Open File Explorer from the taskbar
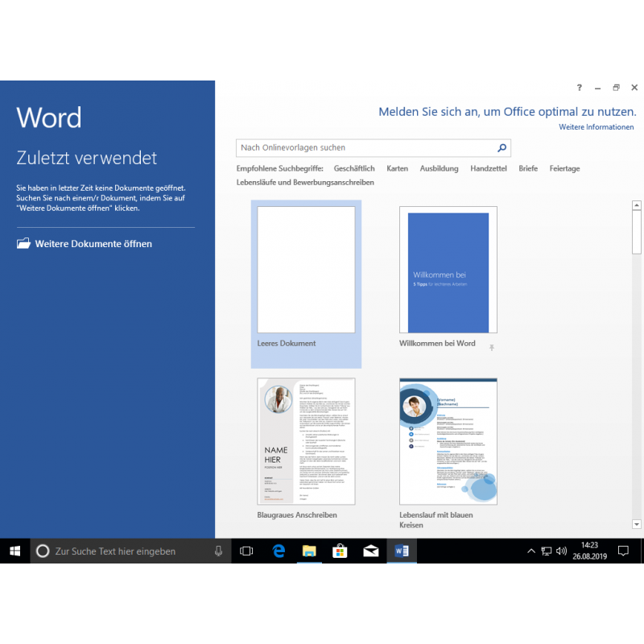644x644 pixels. (x=309, y=551)
